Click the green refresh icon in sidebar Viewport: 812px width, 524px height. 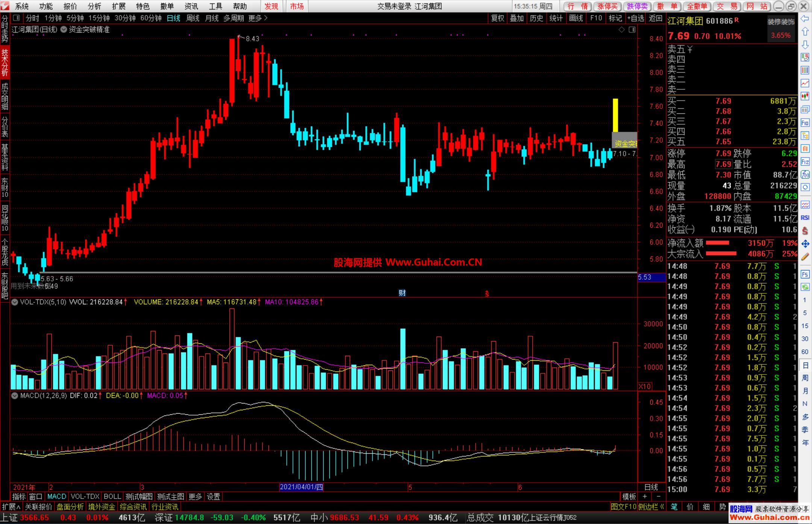(805, 287)
